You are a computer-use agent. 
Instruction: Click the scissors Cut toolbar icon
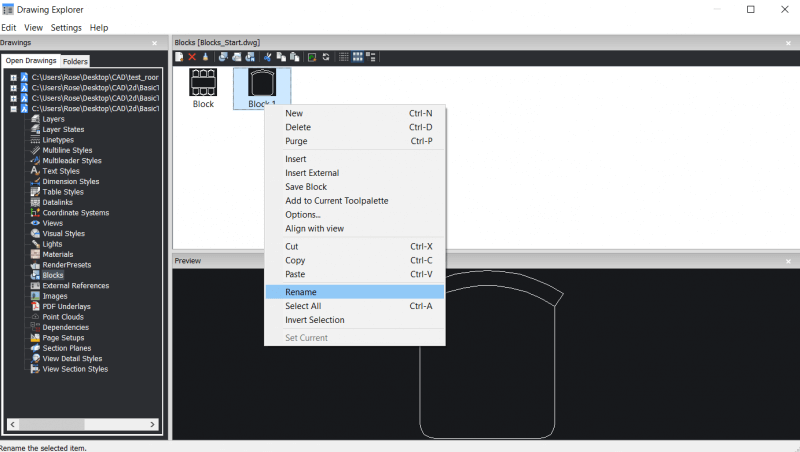pos(267,57)
